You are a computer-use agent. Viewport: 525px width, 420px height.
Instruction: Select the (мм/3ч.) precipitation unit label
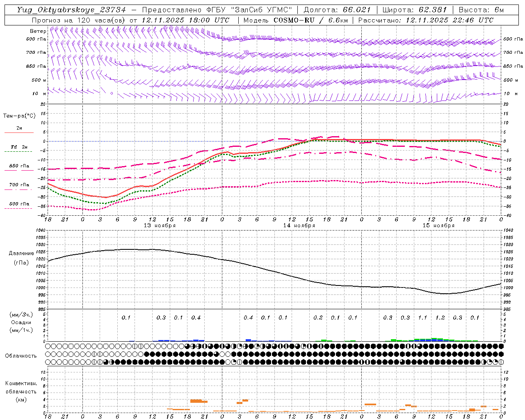[x=21, y=315]
